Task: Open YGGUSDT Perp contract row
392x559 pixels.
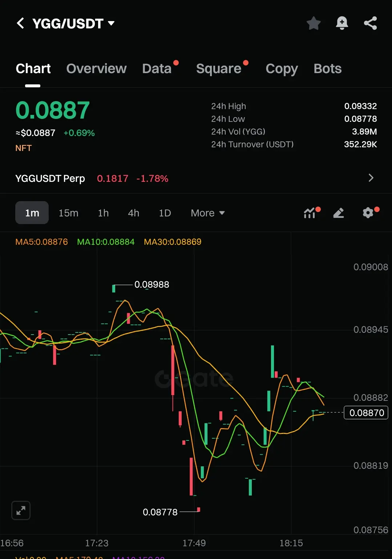Action: pyautogui.click(x=196, y=178)
